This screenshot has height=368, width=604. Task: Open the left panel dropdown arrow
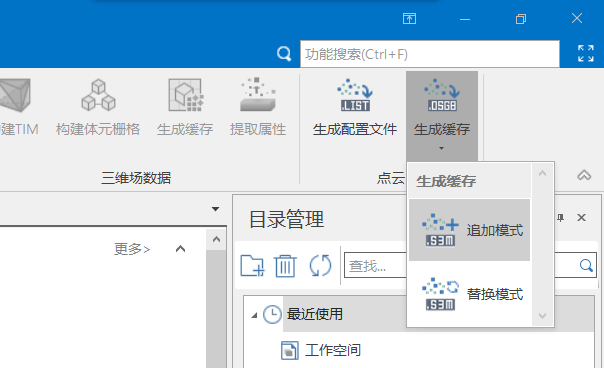[215, 209]
